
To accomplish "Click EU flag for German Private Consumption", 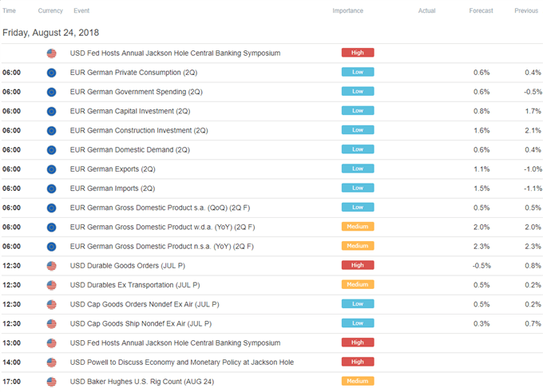I will click(52, 73).
